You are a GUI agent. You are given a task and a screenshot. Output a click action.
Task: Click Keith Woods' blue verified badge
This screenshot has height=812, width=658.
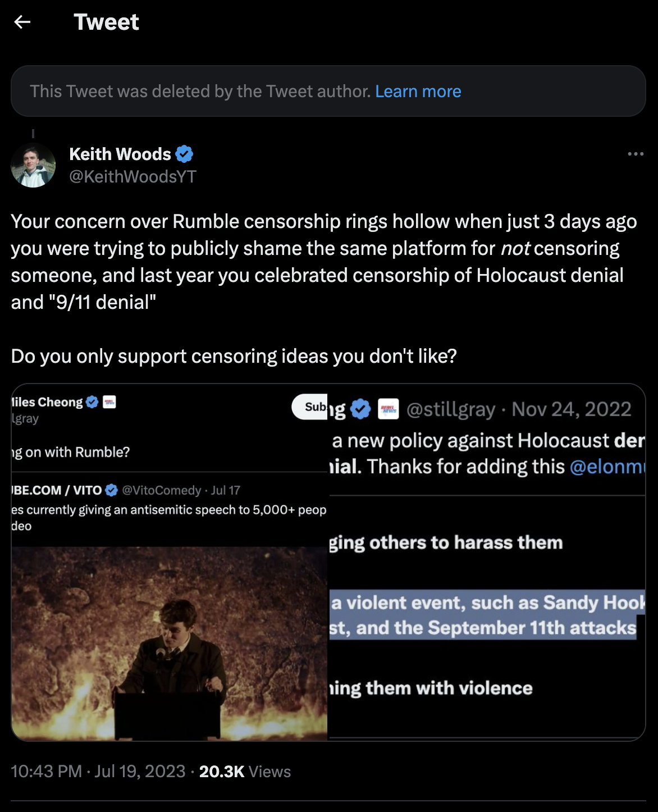pyautogui.click(x=184, y=154)
